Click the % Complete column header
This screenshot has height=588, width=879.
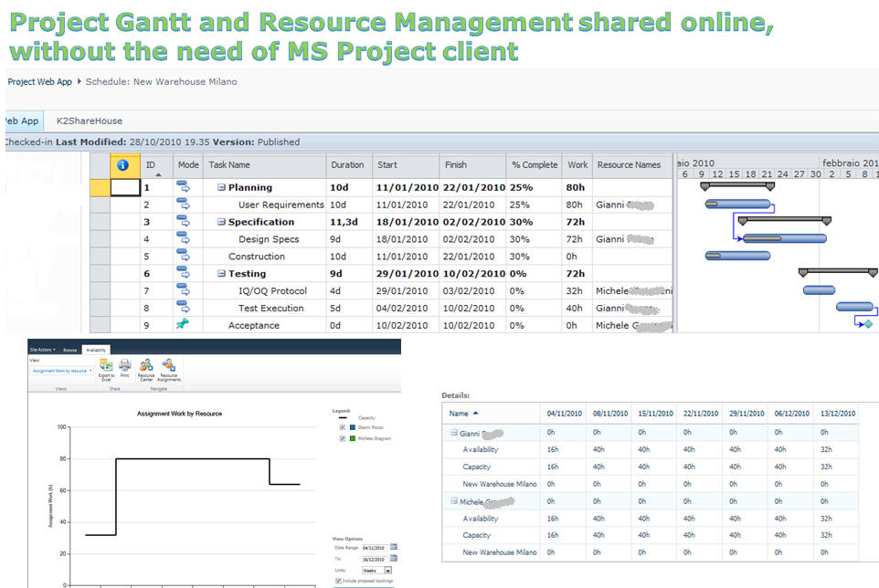pos(535,165)
